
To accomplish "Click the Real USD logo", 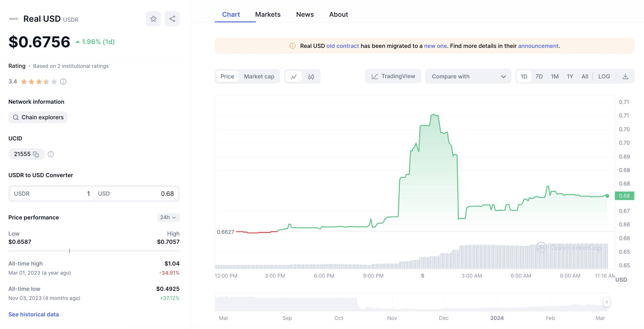I will click(x=14, y=19).
